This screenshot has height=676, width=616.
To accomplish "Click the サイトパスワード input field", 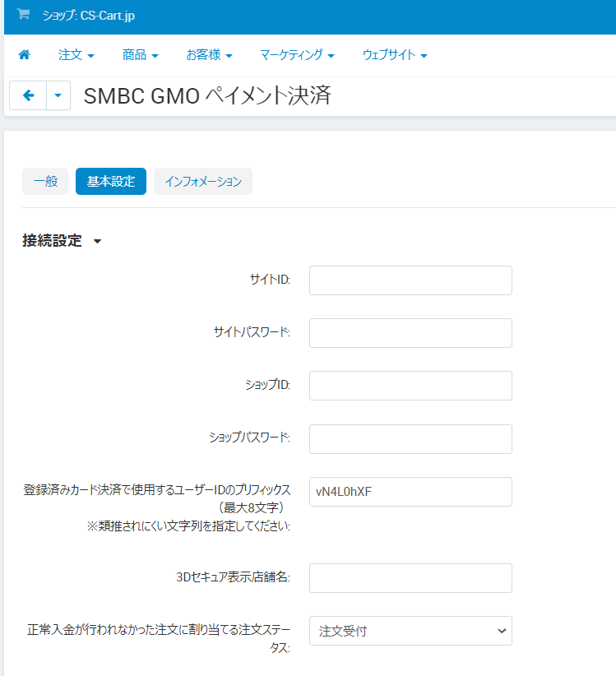I will point(410,333).
